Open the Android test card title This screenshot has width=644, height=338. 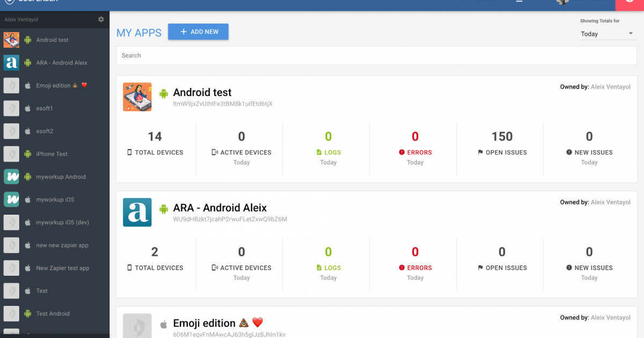(x=202, y=92)
